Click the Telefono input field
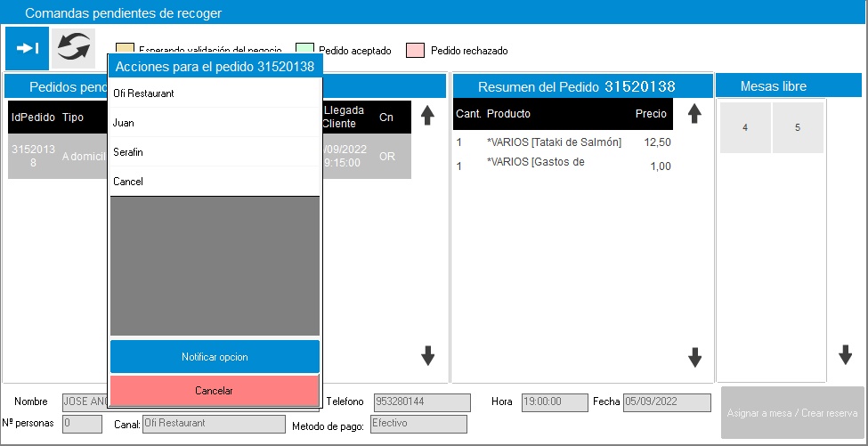Screen dimensions: 868x446 [x=421, y=402]
